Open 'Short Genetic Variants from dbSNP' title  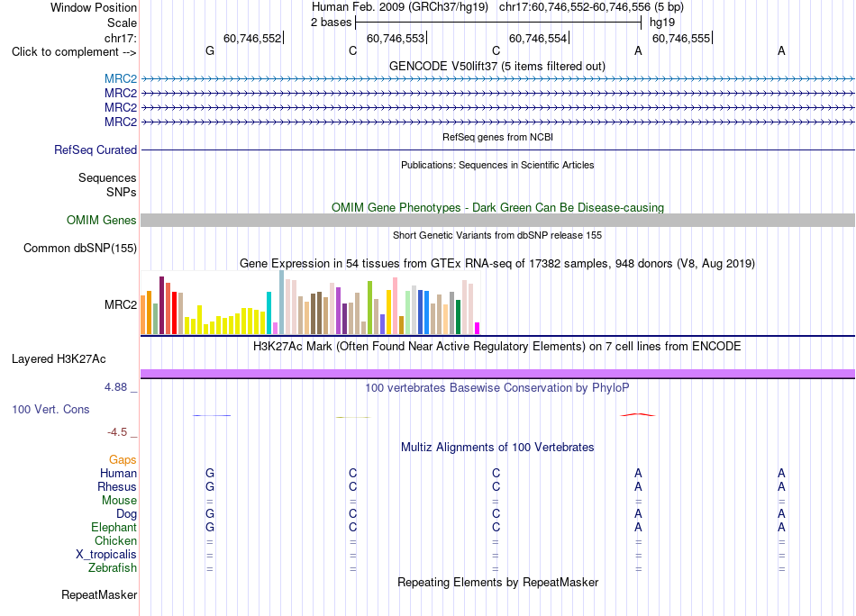[497, 236]
